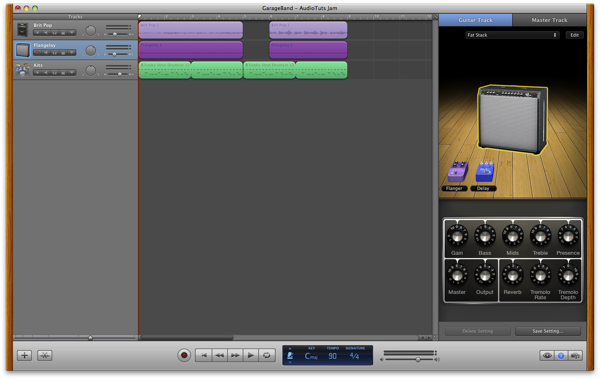Show the loop browser eye button
This screenshot has height=379, width=600.
[547, 356]
